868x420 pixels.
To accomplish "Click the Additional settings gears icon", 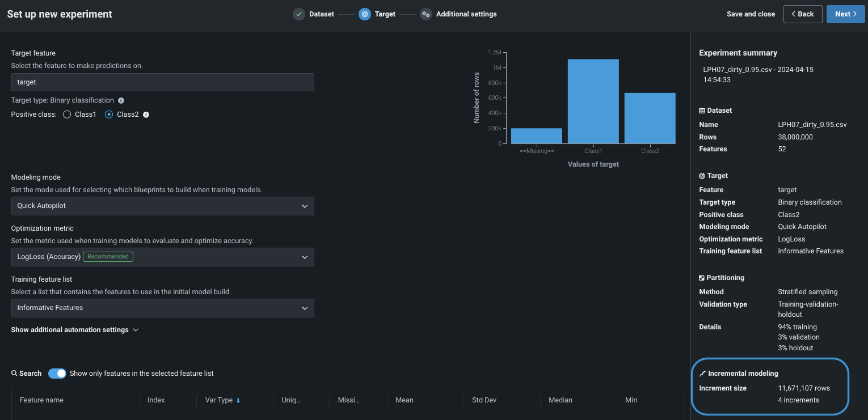I will click(426, 14).
